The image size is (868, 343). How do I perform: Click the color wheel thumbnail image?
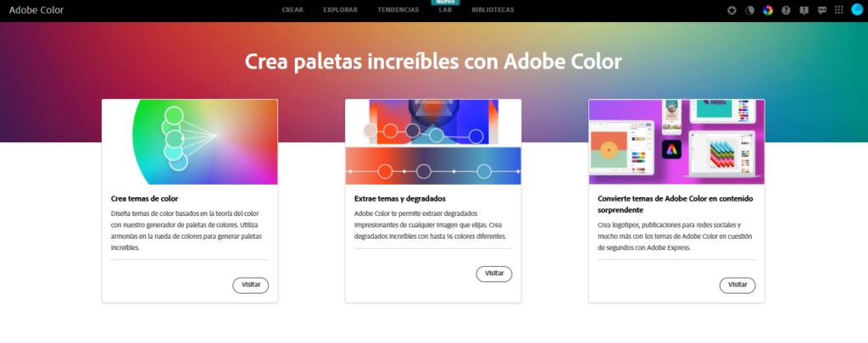(x=190, y=141)
